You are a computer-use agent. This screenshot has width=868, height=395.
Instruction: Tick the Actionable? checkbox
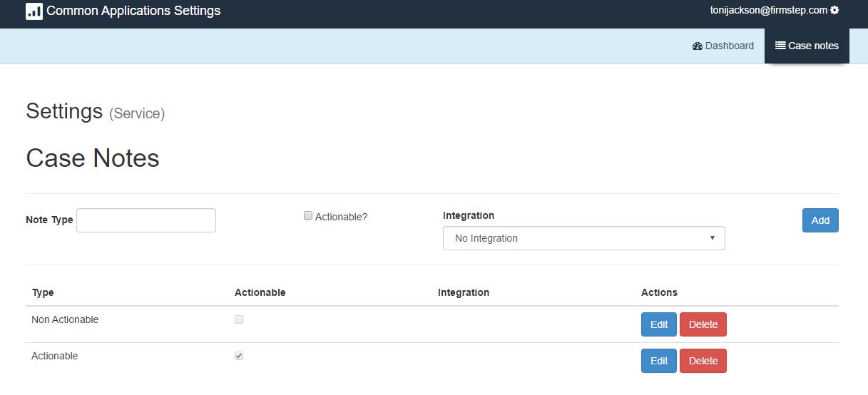308,215
